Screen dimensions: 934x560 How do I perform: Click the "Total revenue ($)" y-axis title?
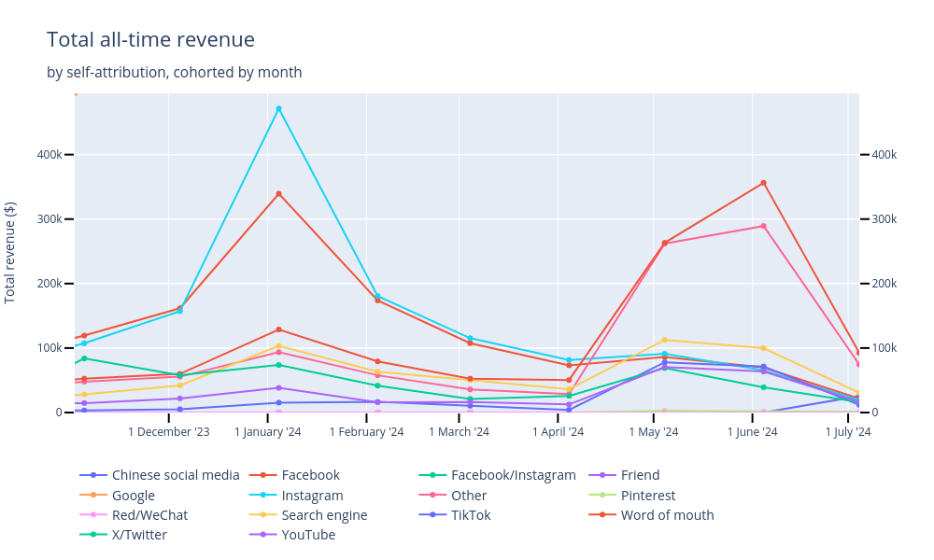pos(10,252)
